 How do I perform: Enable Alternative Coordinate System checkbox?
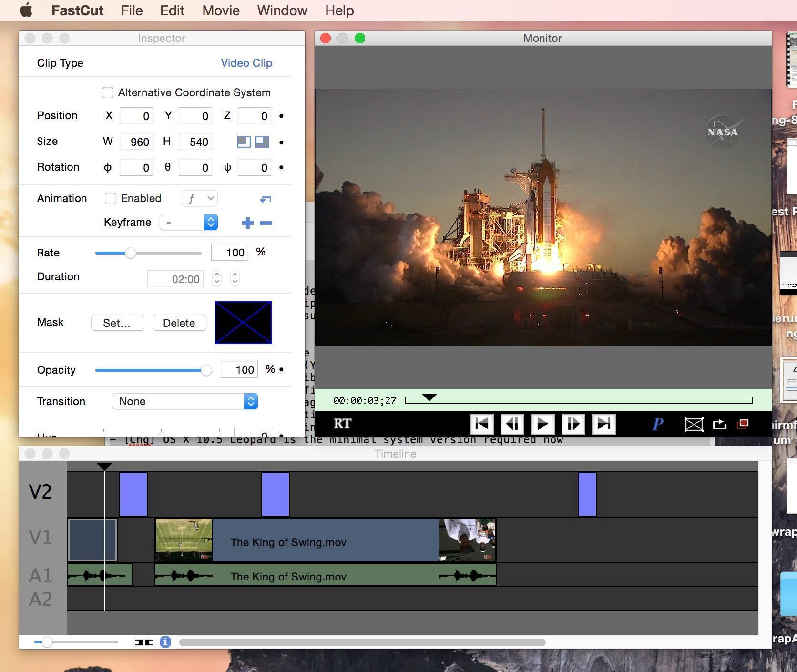(108, 92)
